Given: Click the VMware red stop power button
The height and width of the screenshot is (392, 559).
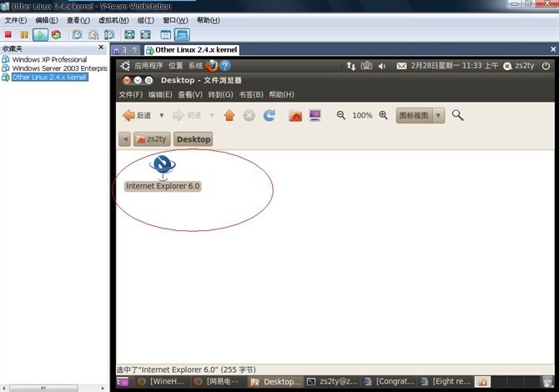Looking at the screenshot, I should tap(8, 34).
